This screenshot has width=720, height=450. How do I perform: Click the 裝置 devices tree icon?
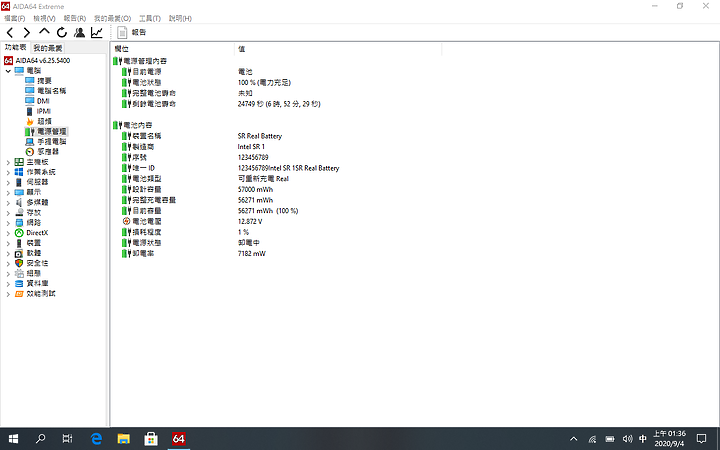pos(19,243)
